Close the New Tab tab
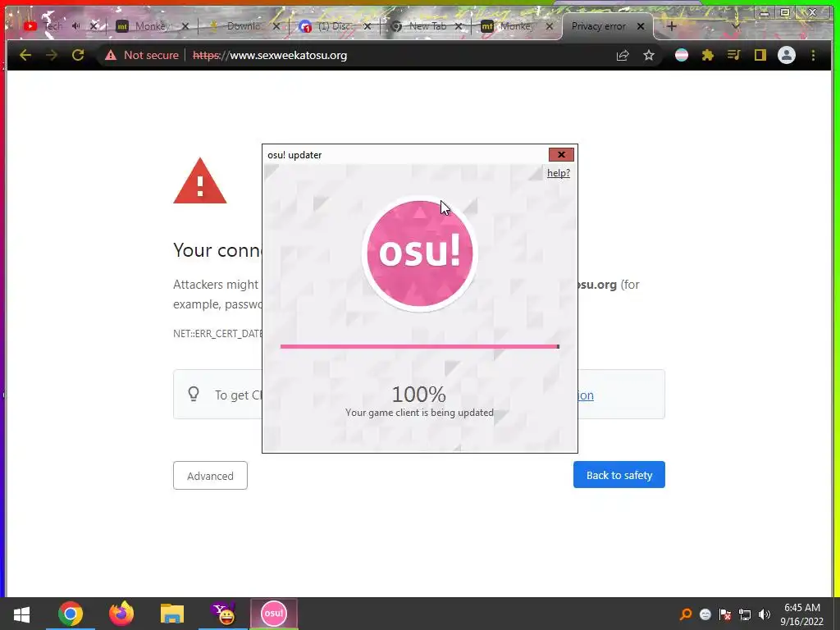Screen dimensions: 840x630 point(459,25)
